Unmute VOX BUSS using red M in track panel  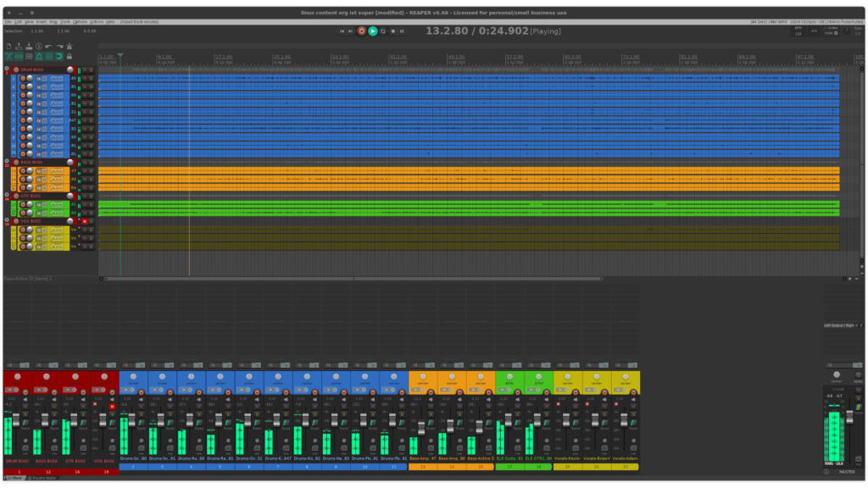pyautogui.click(x=85, y=221)
